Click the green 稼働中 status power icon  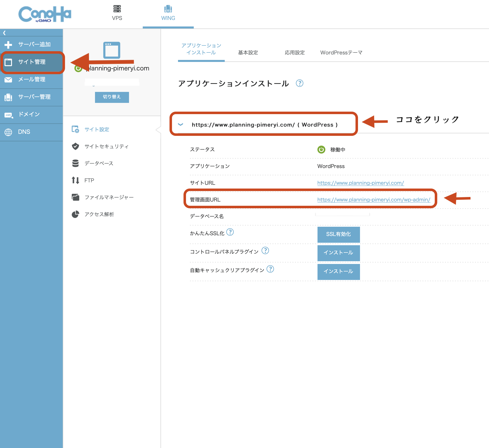321,150
